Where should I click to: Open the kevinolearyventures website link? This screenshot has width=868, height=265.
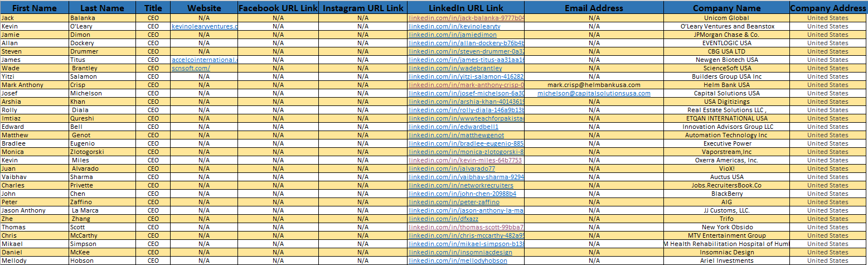[205, 26]
